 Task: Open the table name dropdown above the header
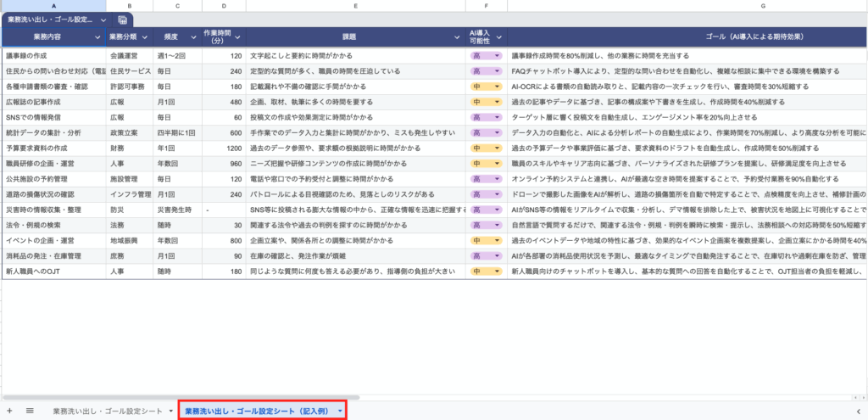click(x=103, y=20)
